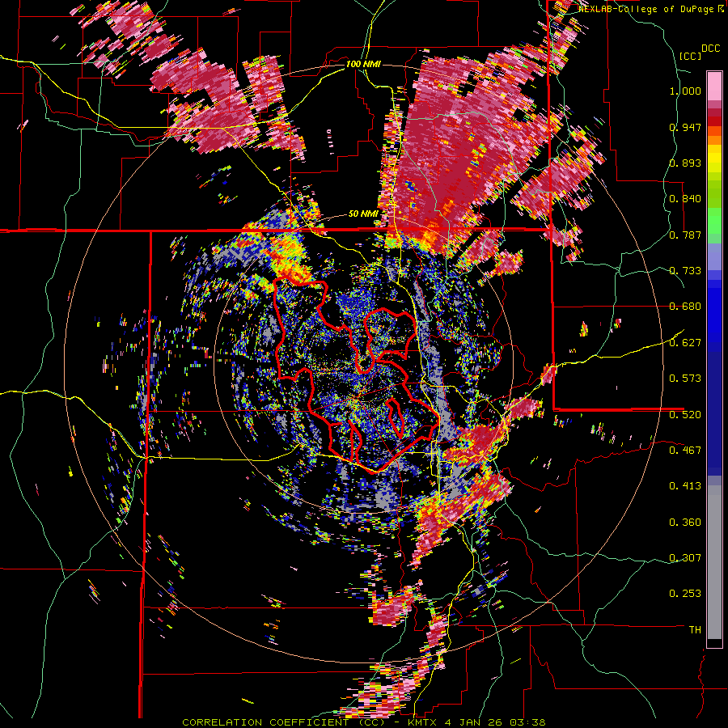Click the 0.520 color scale value

(685, 414)
